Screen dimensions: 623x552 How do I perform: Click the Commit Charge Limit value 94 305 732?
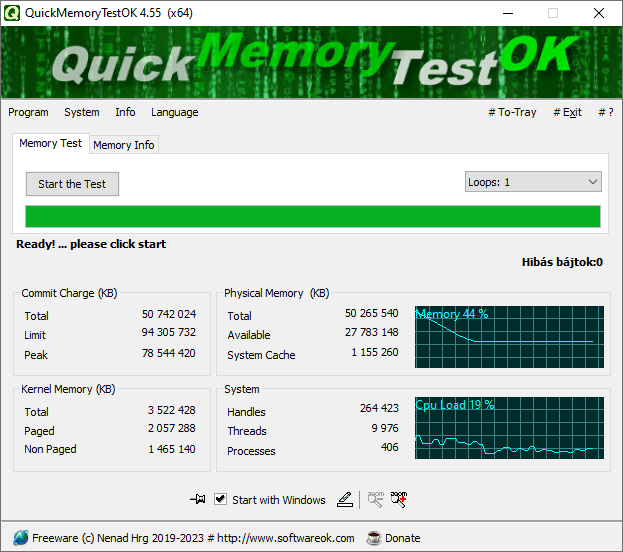coord(169,332)
